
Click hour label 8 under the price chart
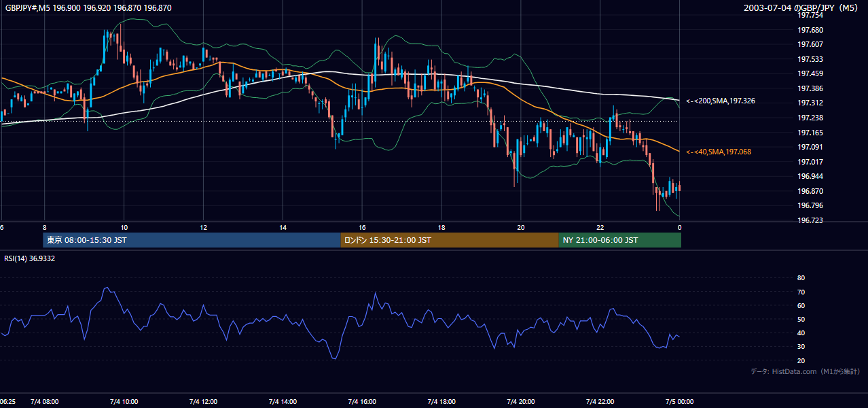click(44, 227)
